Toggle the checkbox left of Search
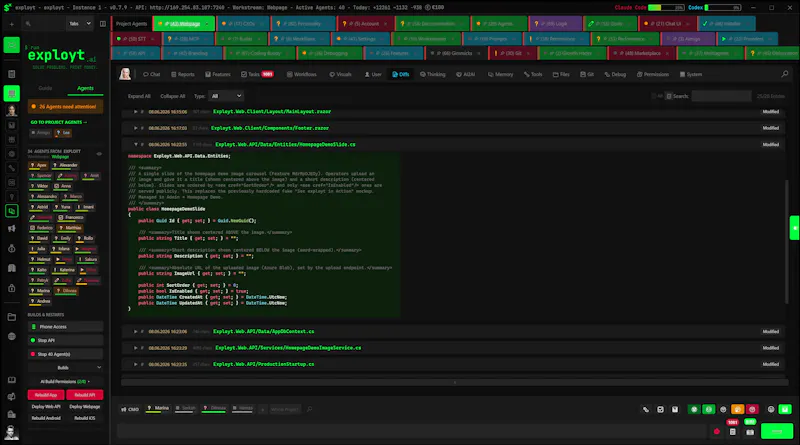The image size is (800, 445). [668, 96]
